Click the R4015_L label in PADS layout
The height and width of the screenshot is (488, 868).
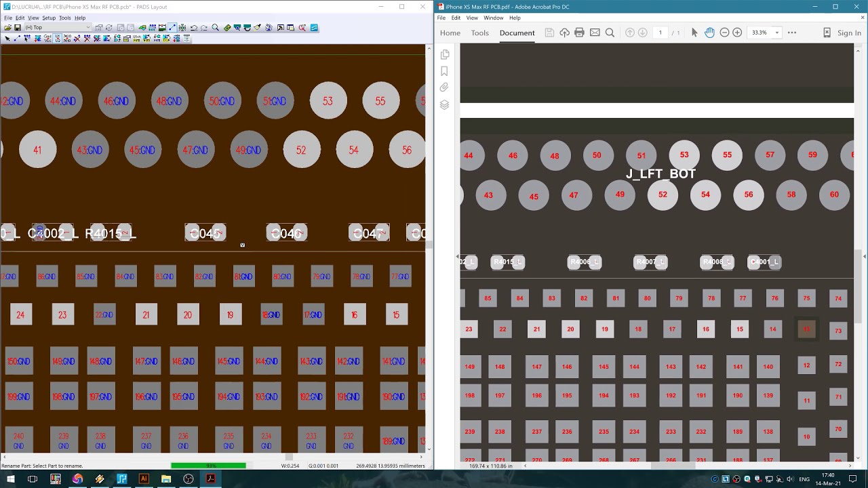(111, 233)
